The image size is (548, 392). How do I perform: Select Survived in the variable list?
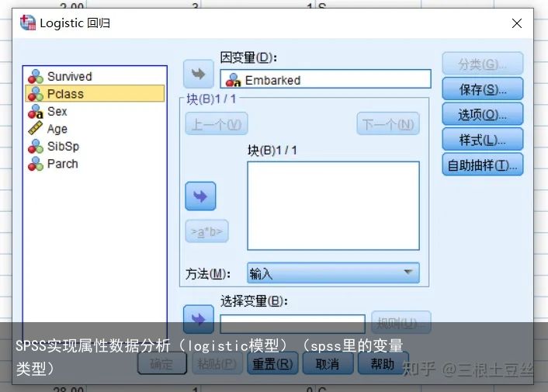95,77
